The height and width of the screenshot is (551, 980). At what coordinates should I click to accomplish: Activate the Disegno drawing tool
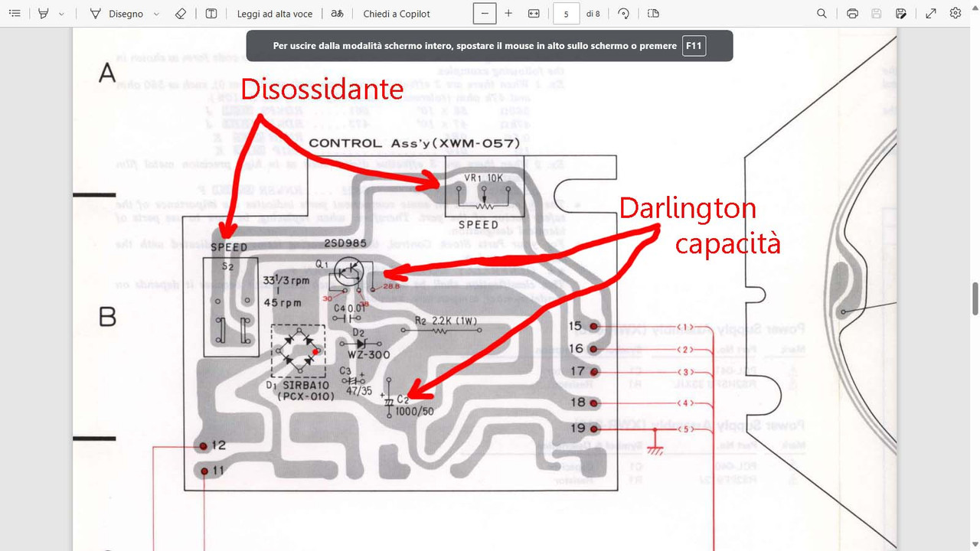(116, 14)
